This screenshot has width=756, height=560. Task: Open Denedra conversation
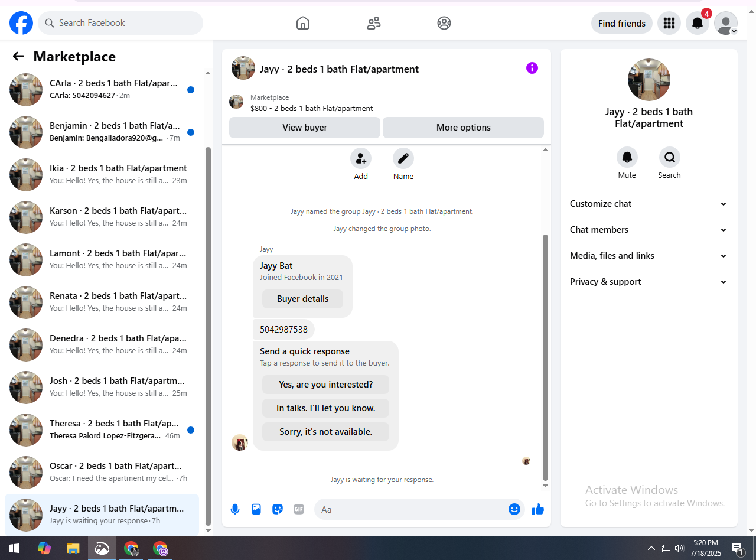coord(102,345)
